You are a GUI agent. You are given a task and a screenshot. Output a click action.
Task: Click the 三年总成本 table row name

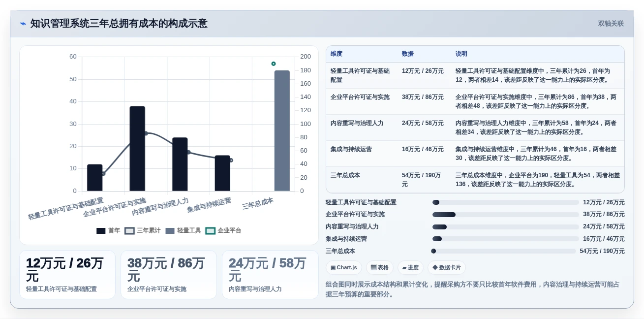point(345,175)
